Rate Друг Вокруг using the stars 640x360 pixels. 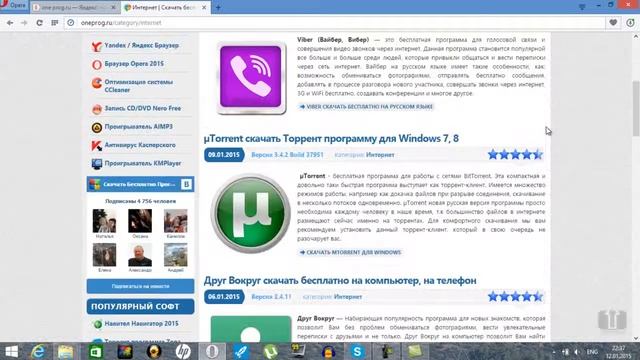click(515, 296)
